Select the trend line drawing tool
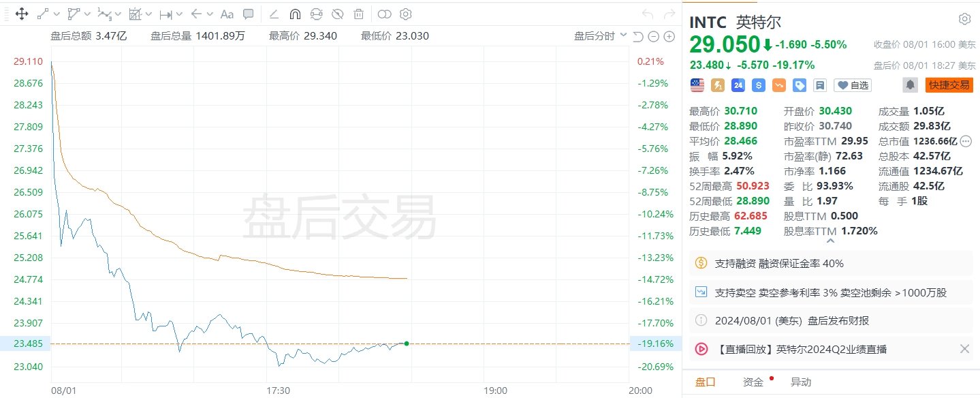 (43, 14)
